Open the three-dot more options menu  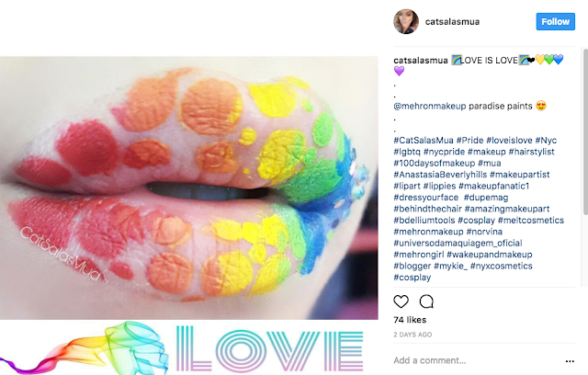tap(570, 361)
